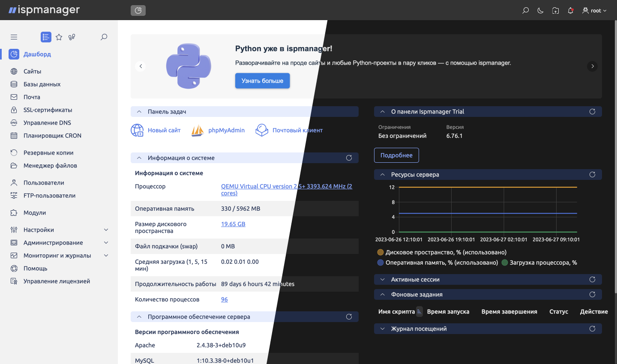Click the Помощь lifebuoy icon
Image resolution: width=617 pixels, height=364 pixels.
[x=14, y=269]
